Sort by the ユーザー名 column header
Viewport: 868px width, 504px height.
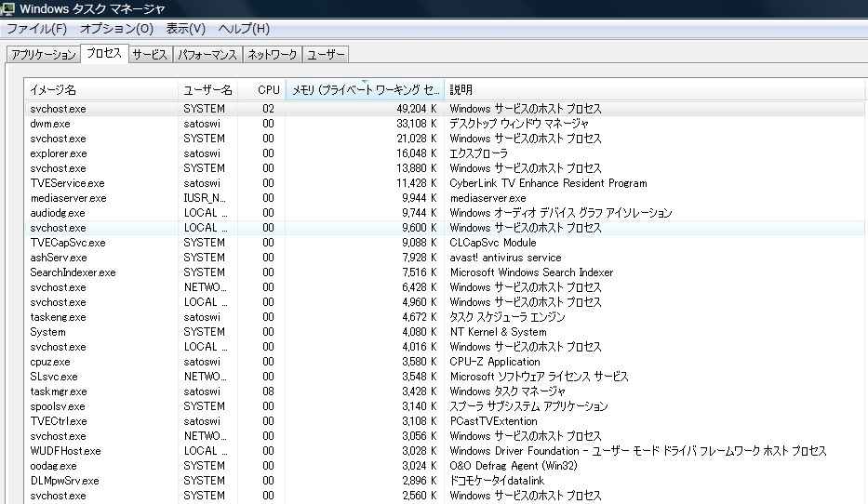(208, 89)
